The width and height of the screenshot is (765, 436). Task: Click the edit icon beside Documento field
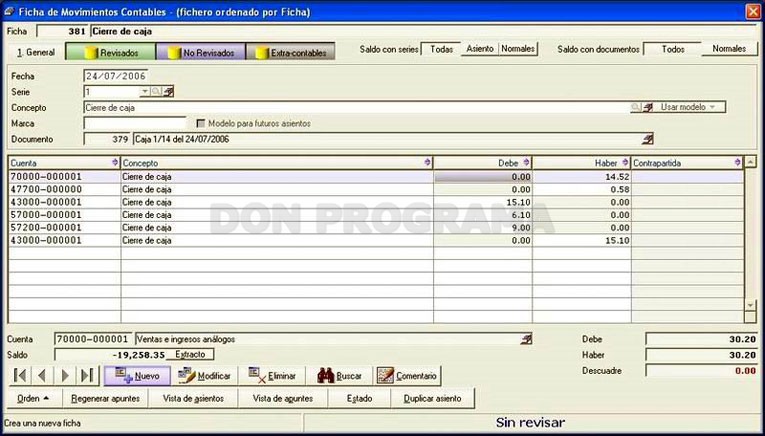click(x=647, y=139)
